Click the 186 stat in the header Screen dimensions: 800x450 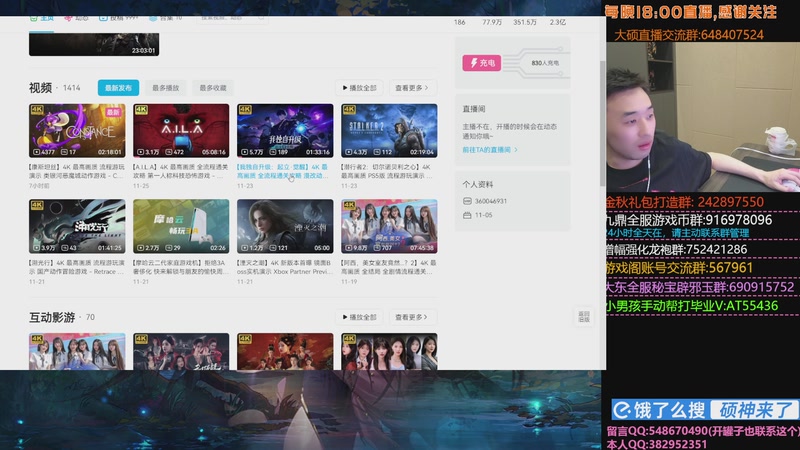pos(459,22)
